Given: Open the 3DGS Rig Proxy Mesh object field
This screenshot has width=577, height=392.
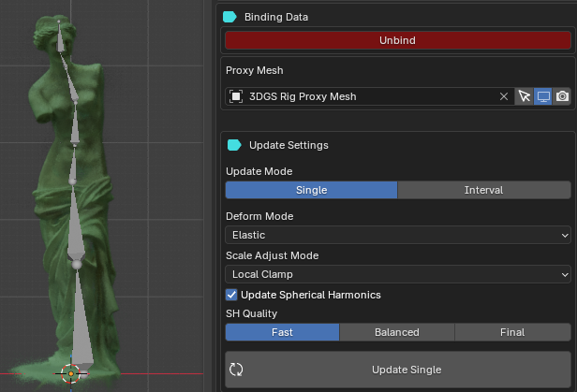Looking at the screenshot, I should (369, 96).
